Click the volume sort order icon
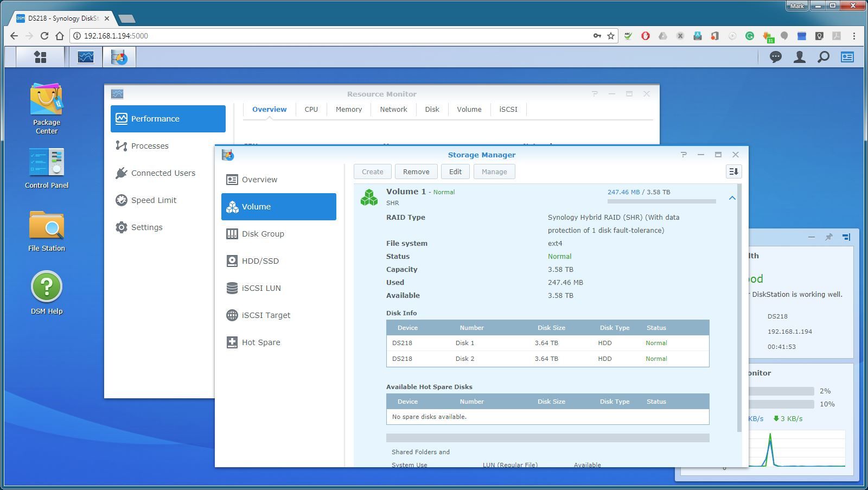This screenshot has height=490, width=868. click(733, 171)
